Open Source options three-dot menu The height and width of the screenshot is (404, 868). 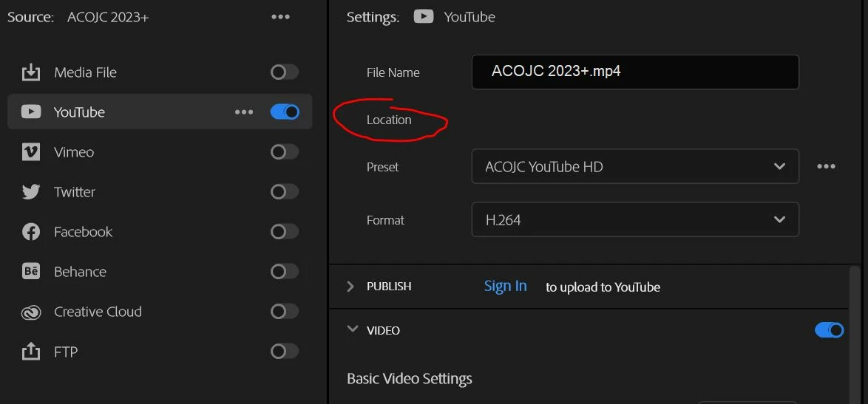(x=281, y=16)
